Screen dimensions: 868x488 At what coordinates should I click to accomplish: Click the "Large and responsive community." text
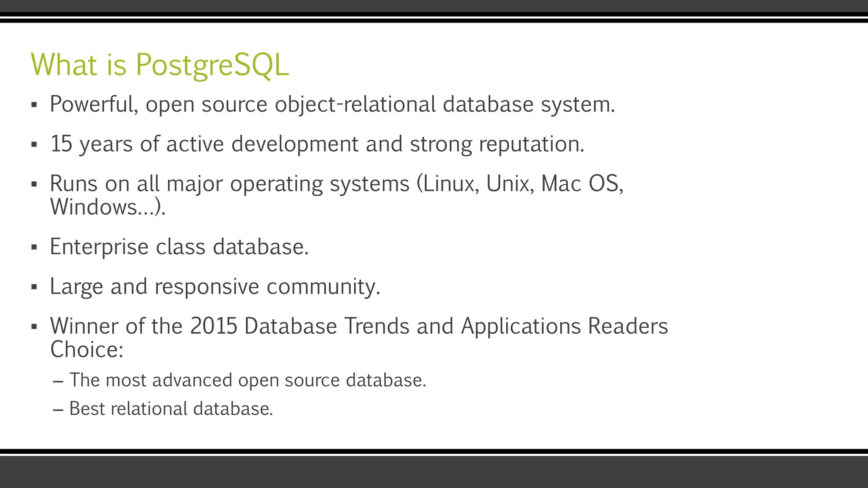click(x=215, y=287)
